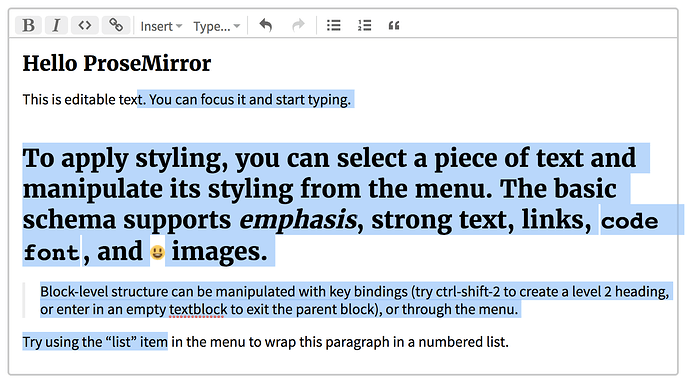The height and width of the screenshot is (385, 690).
Task: Click the blockquote text 'Block-level structure'
Action: pos(103,292)
